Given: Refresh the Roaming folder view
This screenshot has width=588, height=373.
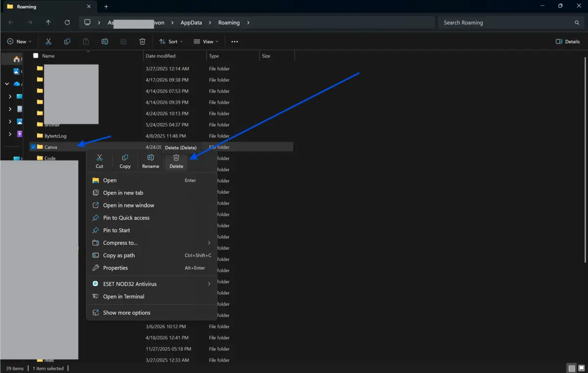Looking at the screenshot, I should tap(67, 23).
